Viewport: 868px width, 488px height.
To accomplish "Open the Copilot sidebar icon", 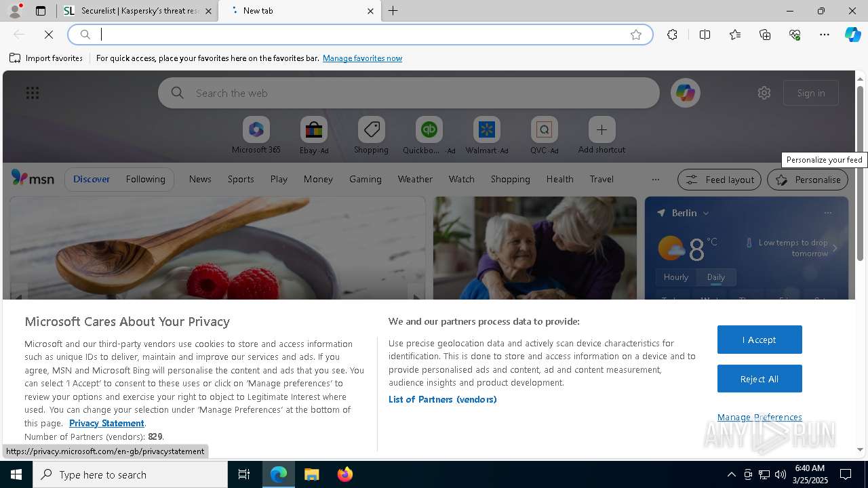I will coord(852,35).
